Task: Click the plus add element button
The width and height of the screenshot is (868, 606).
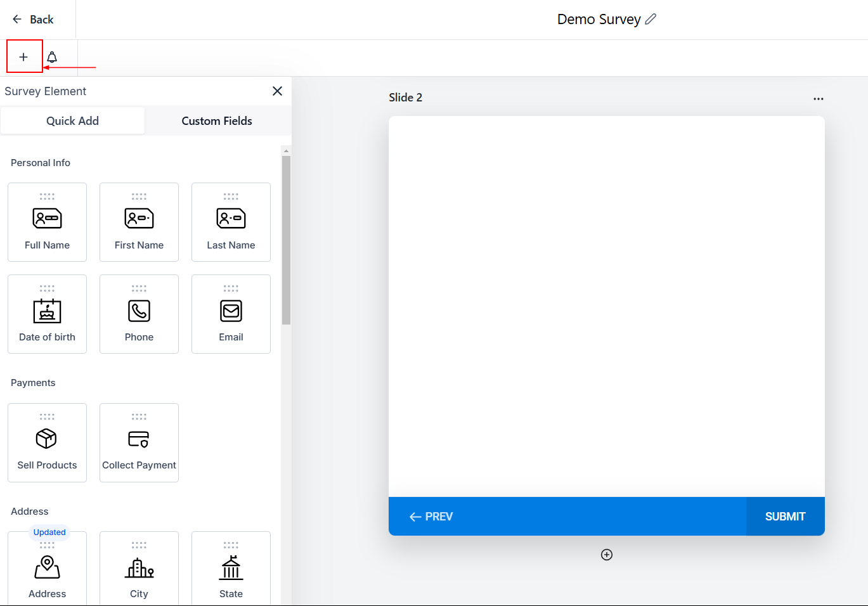Action: pos(23,57)
